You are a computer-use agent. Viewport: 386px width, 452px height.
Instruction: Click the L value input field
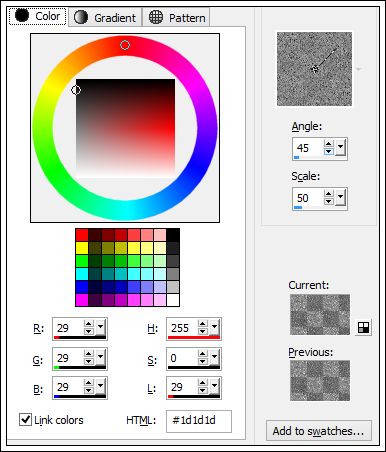tap(183, 387)
